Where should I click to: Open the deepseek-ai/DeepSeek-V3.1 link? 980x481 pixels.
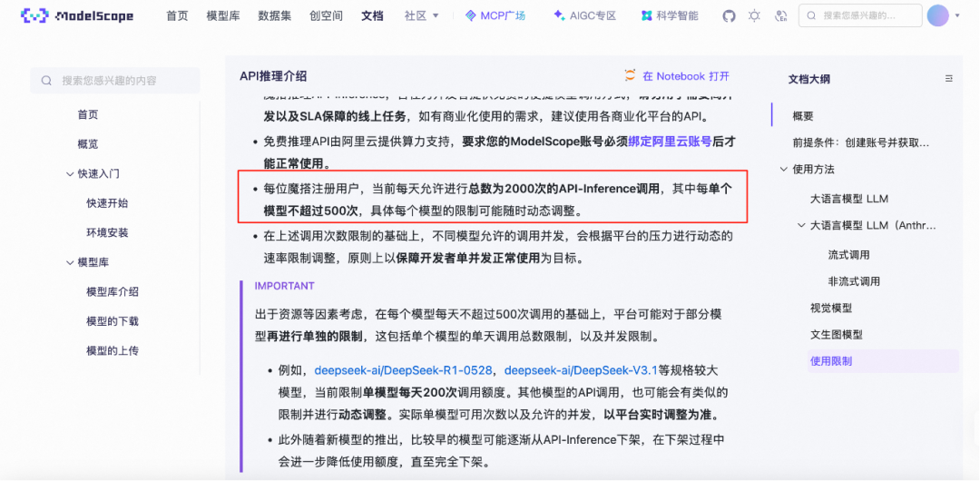[581, 370]
